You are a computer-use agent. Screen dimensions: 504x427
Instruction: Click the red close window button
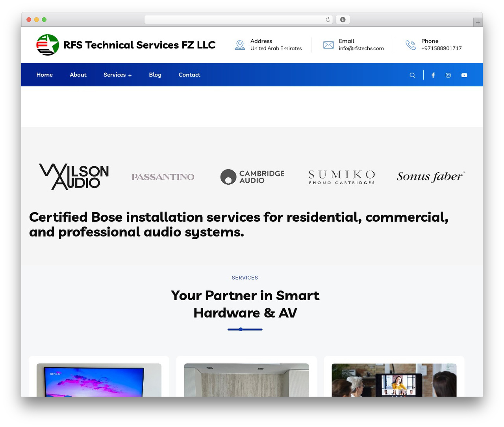[x=29, y=20]
